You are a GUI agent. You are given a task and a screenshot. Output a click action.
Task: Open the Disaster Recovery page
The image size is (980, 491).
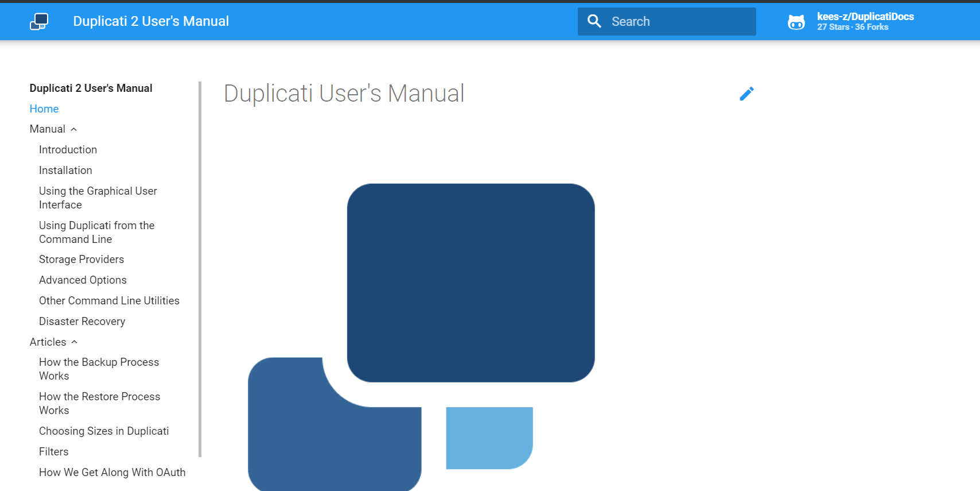point(82,321)
